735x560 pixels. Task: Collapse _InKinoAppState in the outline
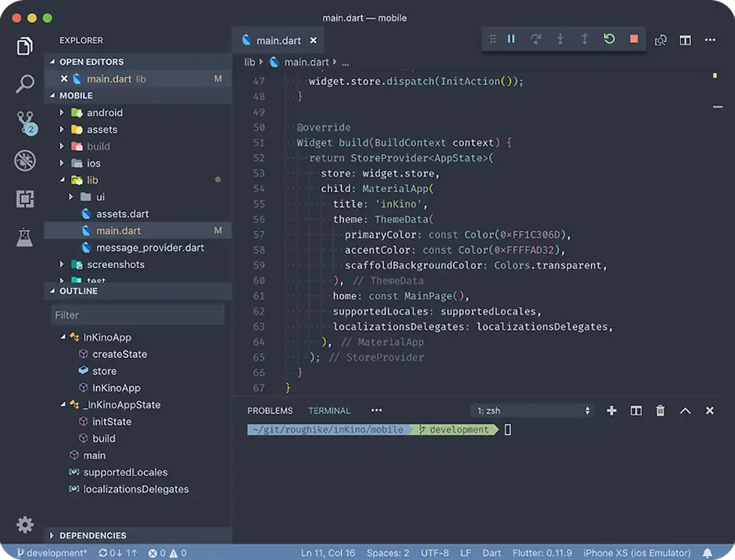(63, 405)
